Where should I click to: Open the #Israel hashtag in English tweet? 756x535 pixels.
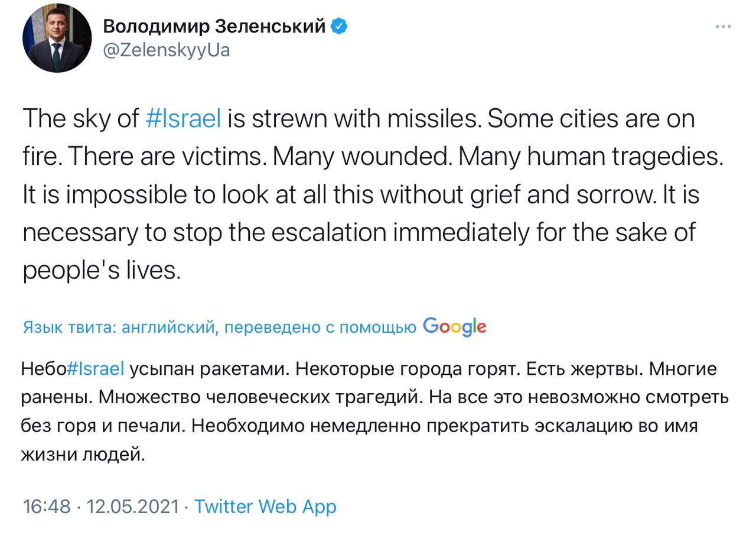click(183, 119)
